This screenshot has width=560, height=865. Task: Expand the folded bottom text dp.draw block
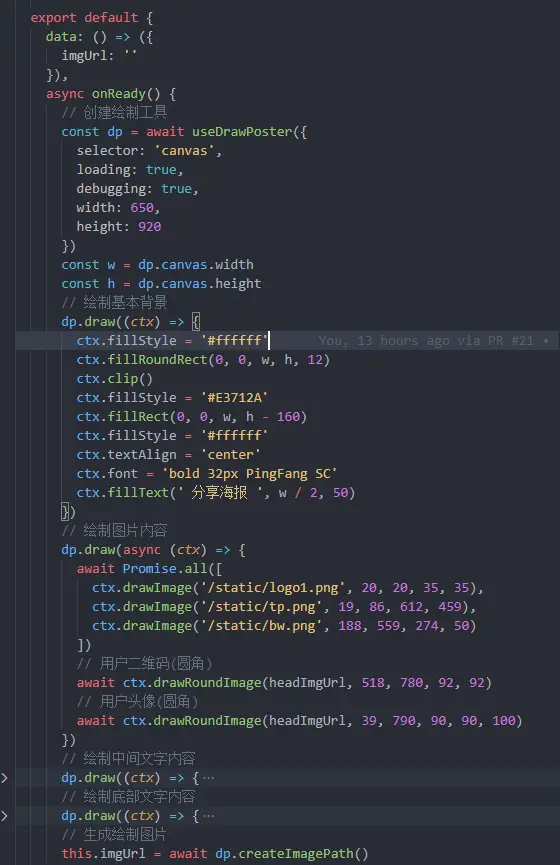[x=4, y=816]
